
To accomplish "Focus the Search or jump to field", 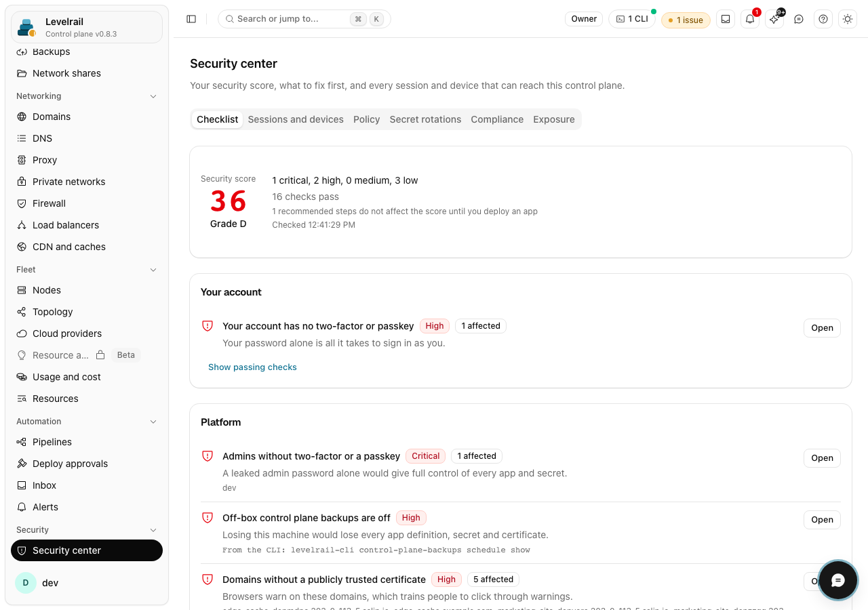I will coord(304,19).
